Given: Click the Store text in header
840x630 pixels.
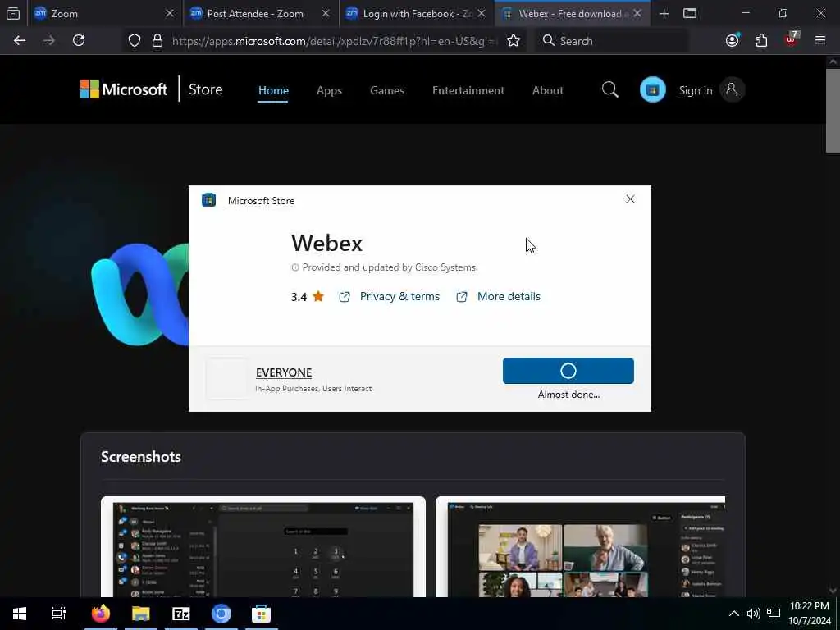Looking at the screenshot, I should (205, 89).
